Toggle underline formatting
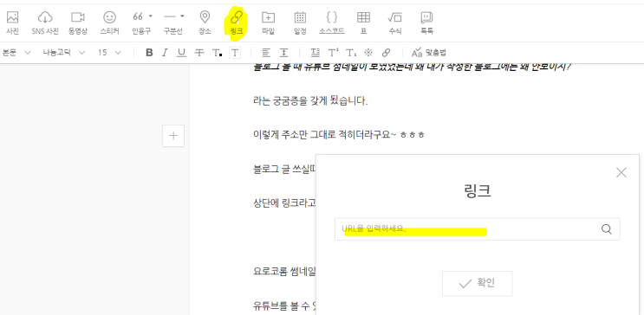 coord(181,53)
